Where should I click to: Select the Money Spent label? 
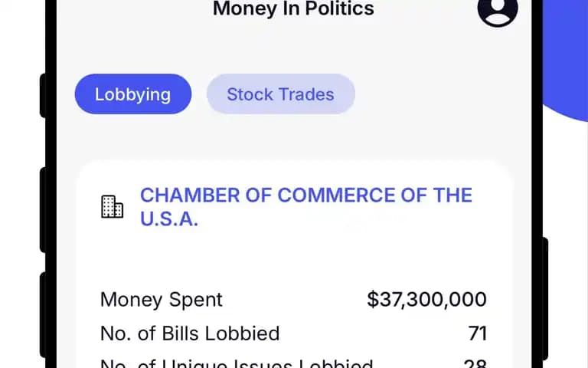point(162,300)
